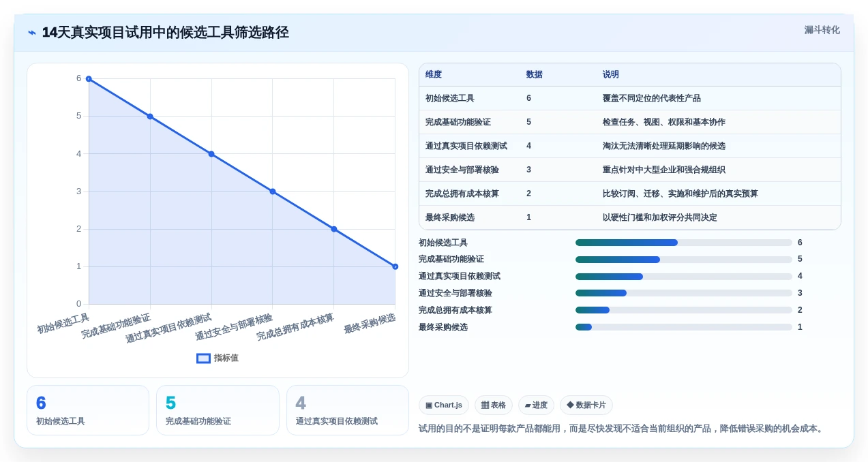The height and width of the screenshot is (462, 868).
Task: Open the 通过真实项目依赖测试 stat card showing 4
Action: click(x=348, y=410)
